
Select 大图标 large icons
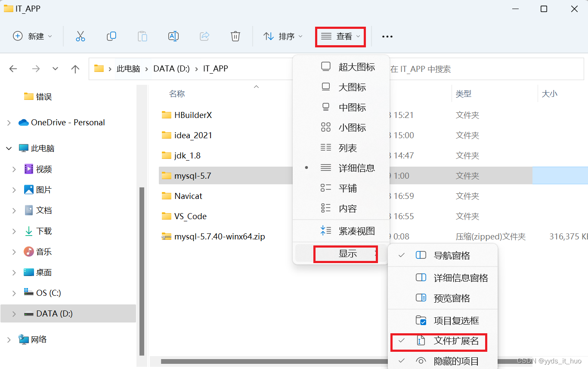point(341,87)
